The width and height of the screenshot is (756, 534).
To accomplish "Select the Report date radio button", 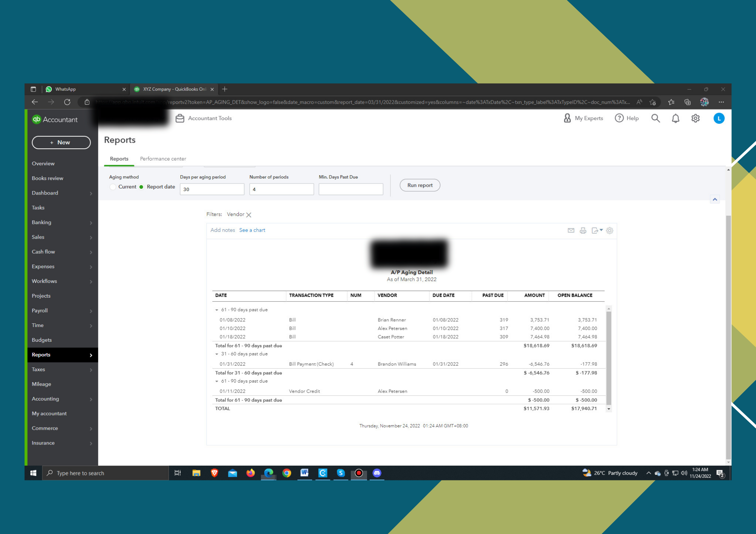I will (141, 187).
